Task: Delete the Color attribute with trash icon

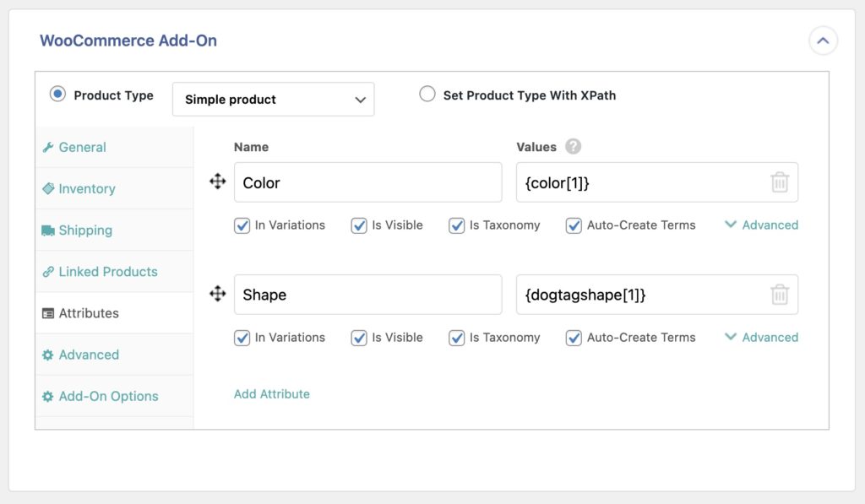Action: [778, 182]
